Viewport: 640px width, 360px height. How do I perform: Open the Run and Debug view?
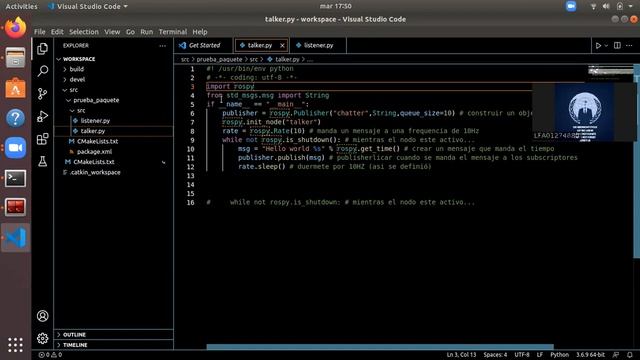pos(42,116)
